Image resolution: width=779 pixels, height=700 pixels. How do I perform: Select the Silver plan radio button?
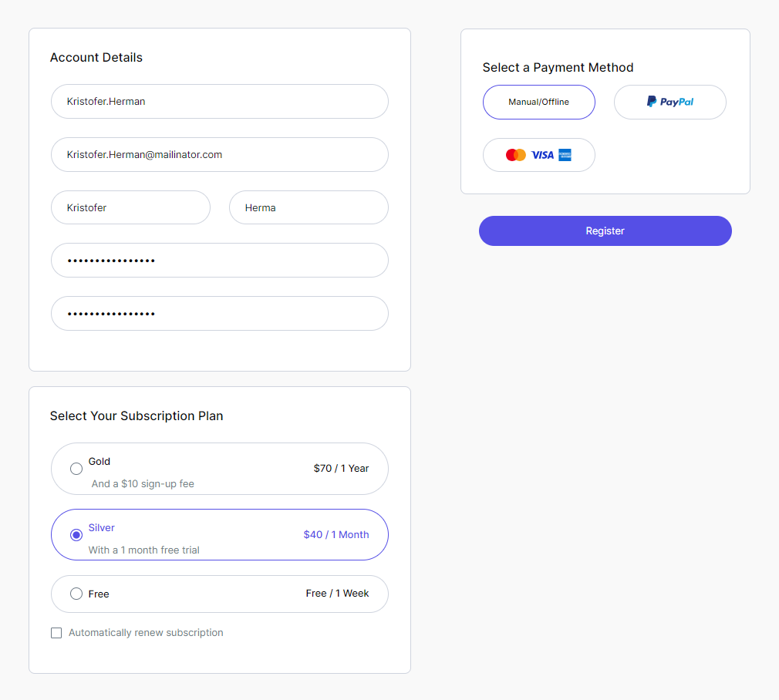(76, 535)
